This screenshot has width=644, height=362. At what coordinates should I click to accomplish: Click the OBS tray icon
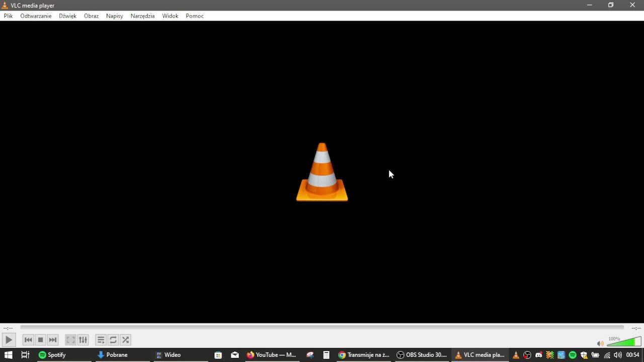pos(527,355)
